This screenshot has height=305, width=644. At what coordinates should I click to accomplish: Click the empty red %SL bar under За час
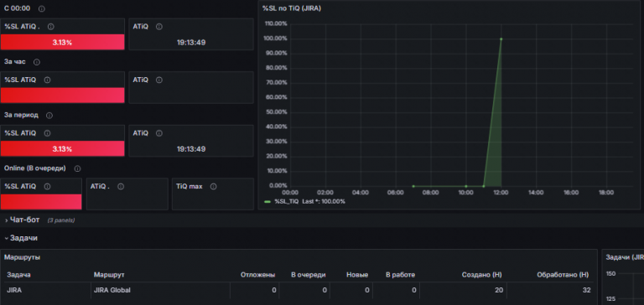click(62, 96)
